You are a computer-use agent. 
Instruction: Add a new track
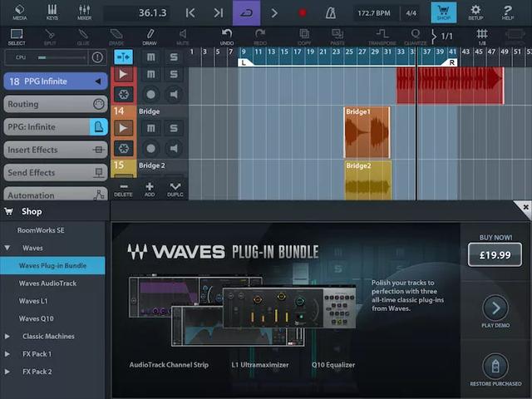(x=150, y=190)
